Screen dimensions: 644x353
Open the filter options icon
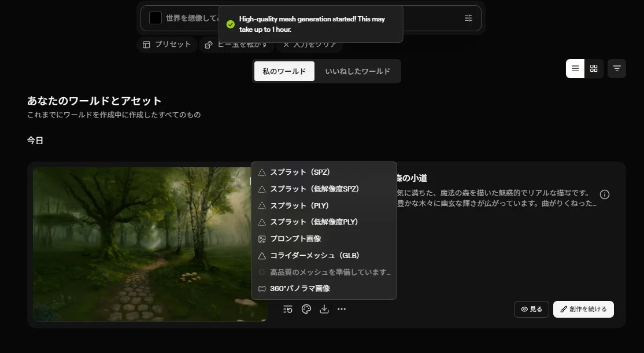(616, 69)
